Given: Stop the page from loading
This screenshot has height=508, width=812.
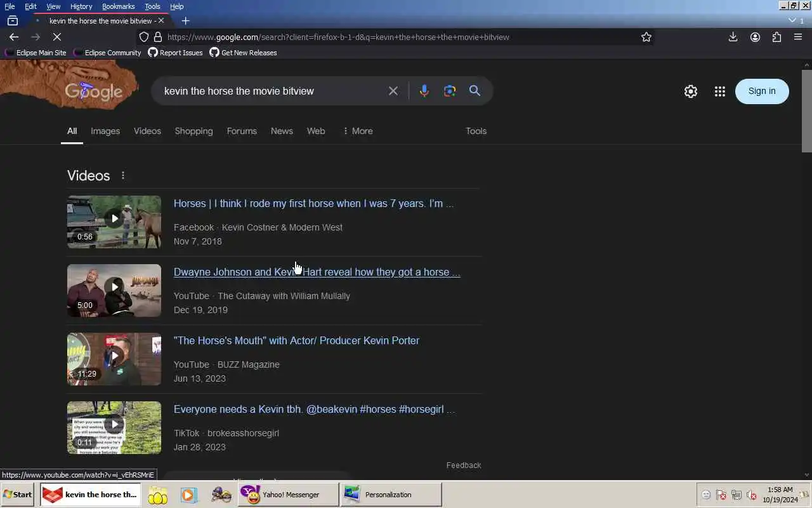Looking at the screenshot, I should pyautogui.click(x=56, y=37).
